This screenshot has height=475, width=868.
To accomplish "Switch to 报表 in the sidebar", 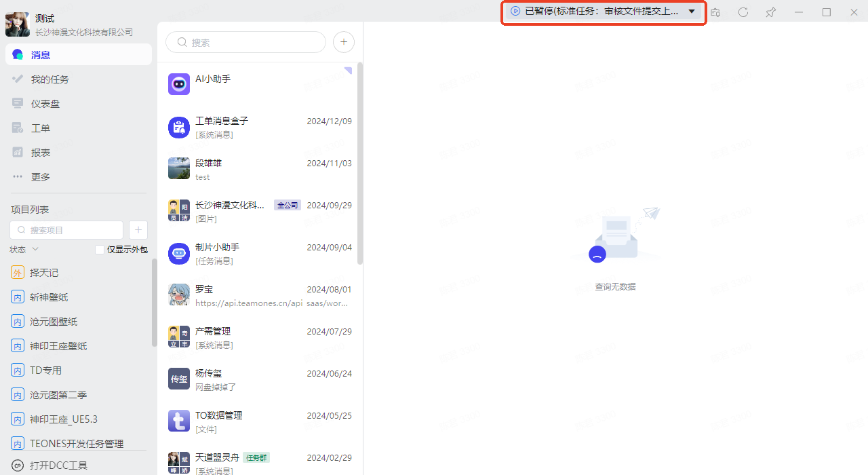I will 41,153.
